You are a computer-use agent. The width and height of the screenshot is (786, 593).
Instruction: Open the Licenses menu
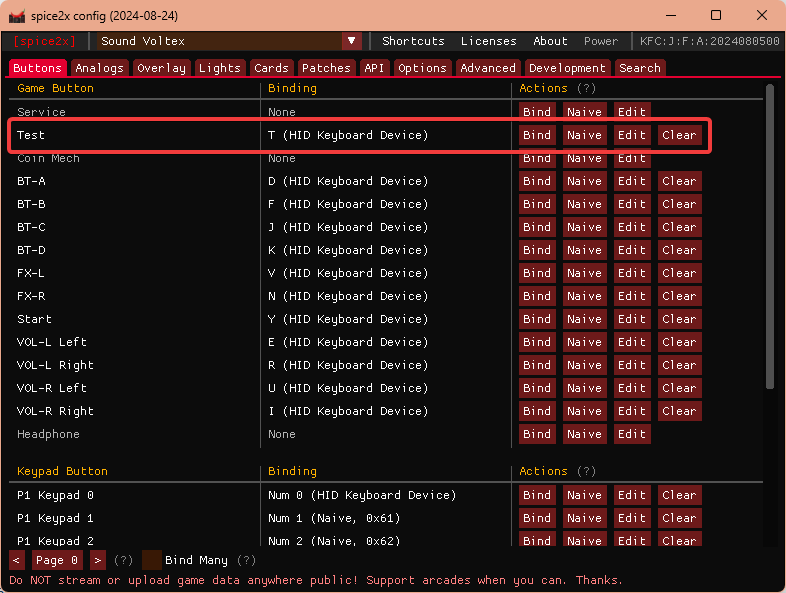(489, 41)
